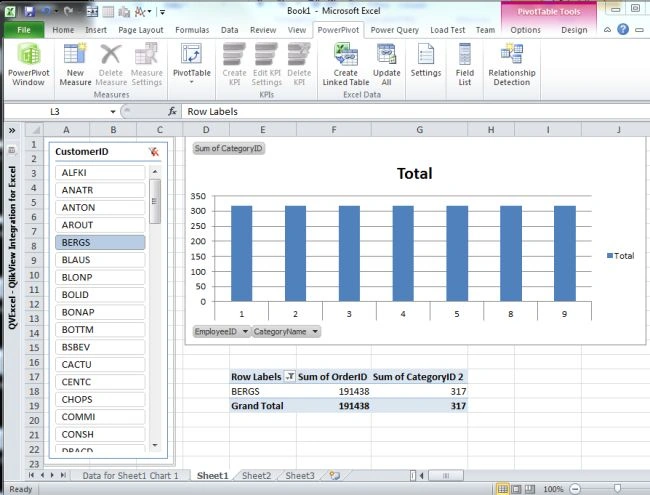Click the Delete Measure icon
Screen dimensions: 650x495
(x=111, y=64)
